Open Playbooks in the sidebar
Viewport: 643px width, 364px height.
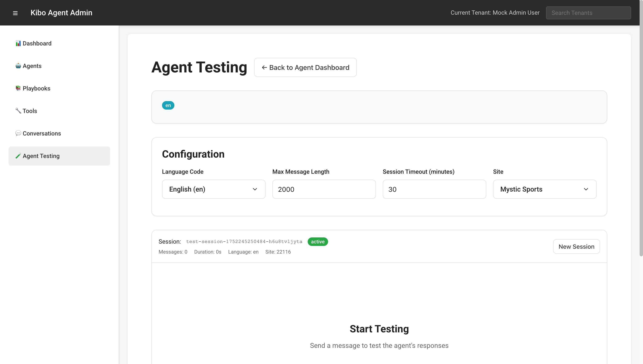(x=59, y=89)
